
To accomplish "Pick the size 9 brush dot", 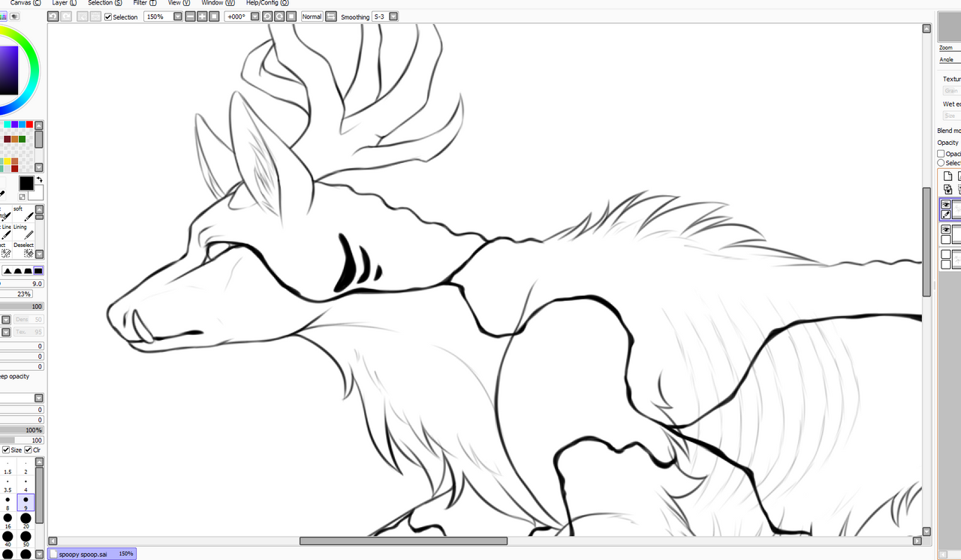I will click(26, 502).
